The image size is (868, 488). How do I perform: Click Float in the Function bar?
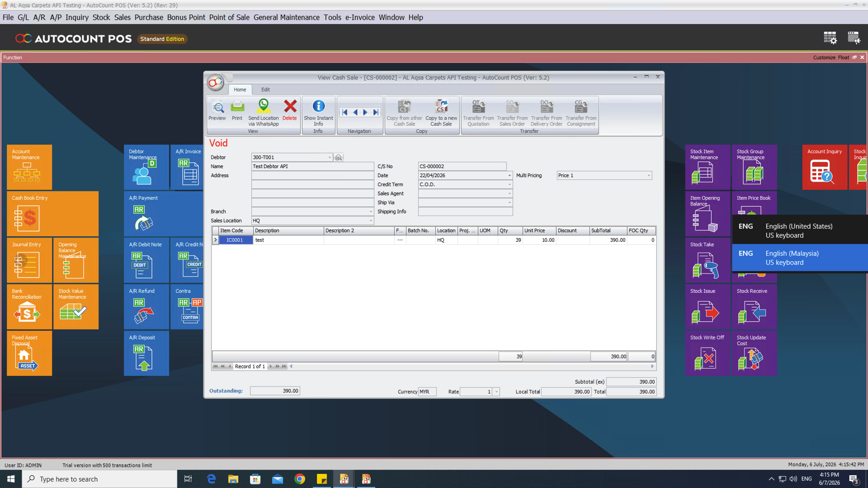pos(843,57)
